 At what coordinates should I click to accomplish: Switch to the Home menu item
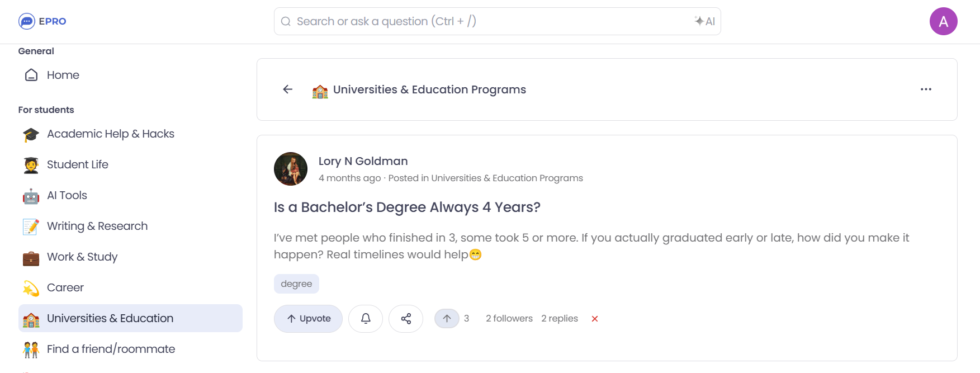(63, 75)
